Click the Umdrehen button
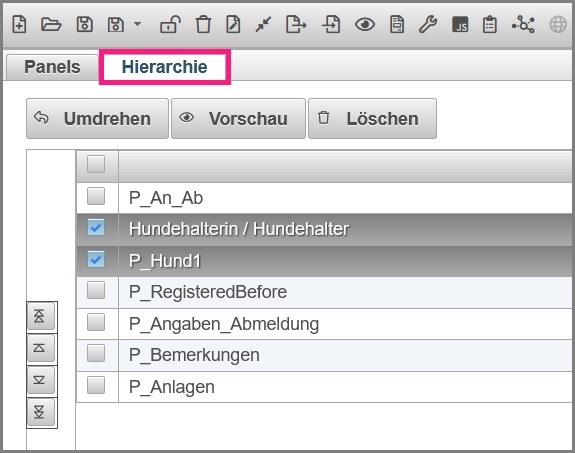The height and width of the screenshot is (453, 575). pos(97,118)
